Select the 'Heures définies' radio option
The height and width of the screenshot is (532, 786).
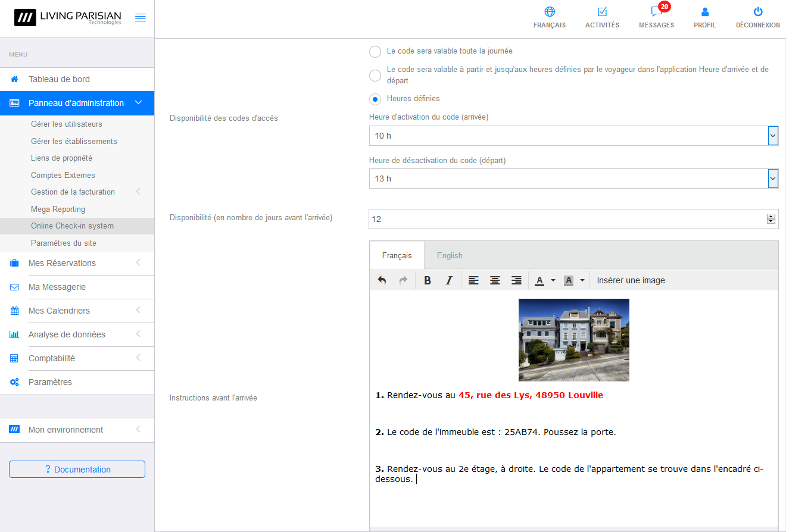[x=375, y=99]
